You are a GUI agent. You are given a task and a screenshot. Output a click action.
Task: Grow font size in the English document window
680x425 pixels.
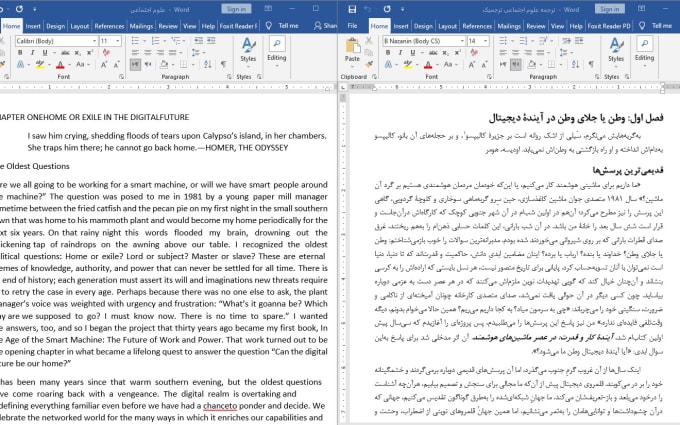[104, 65]
